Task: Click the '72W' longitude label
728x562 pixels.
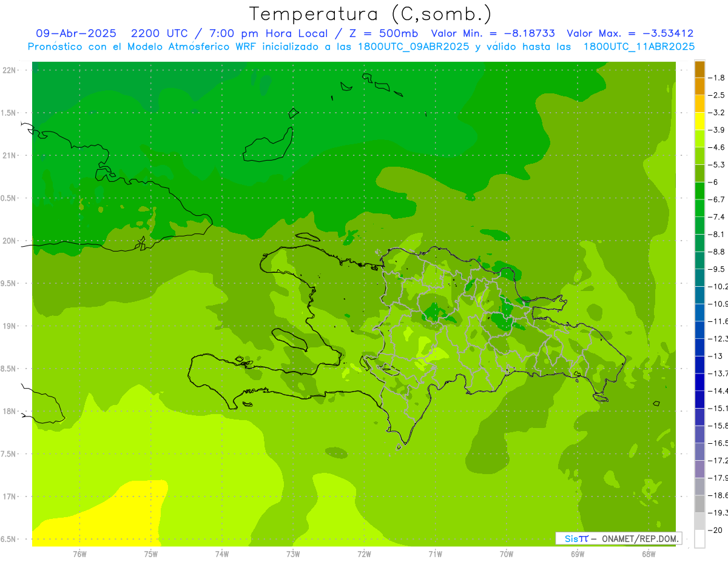Action: click(x=364, y=554)
